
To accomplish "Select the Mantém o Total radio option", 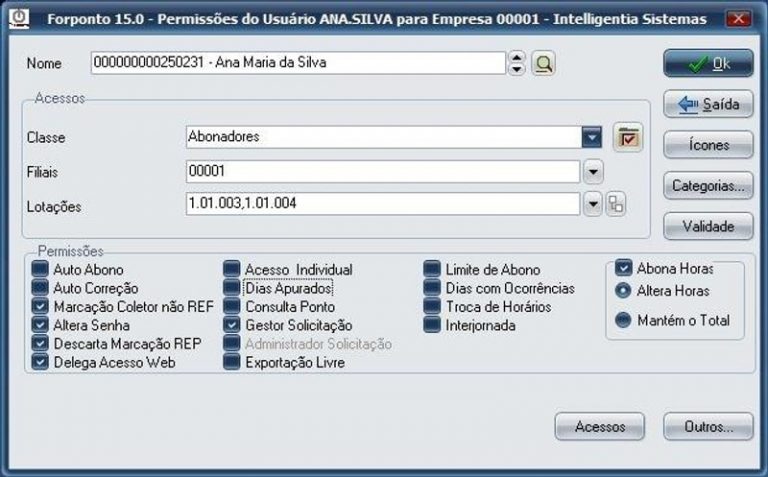I will click(623, 321).
